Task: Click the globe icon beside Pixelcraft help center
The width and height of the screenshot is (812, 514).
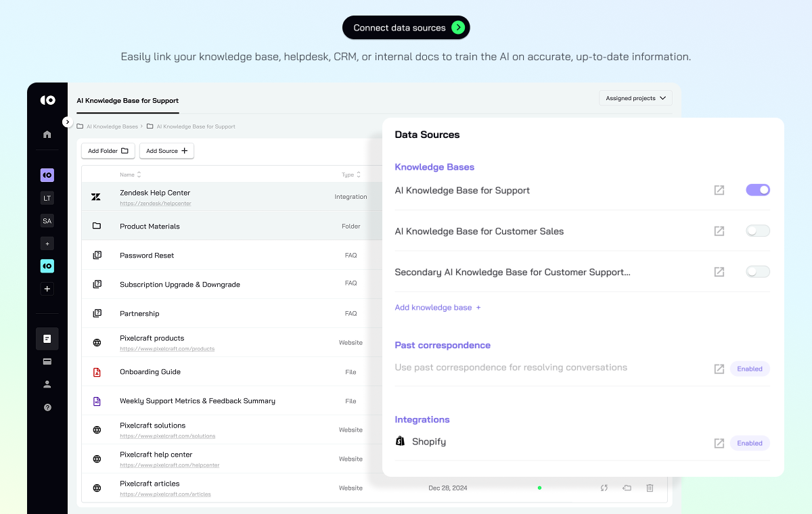Action: point(97,459)
